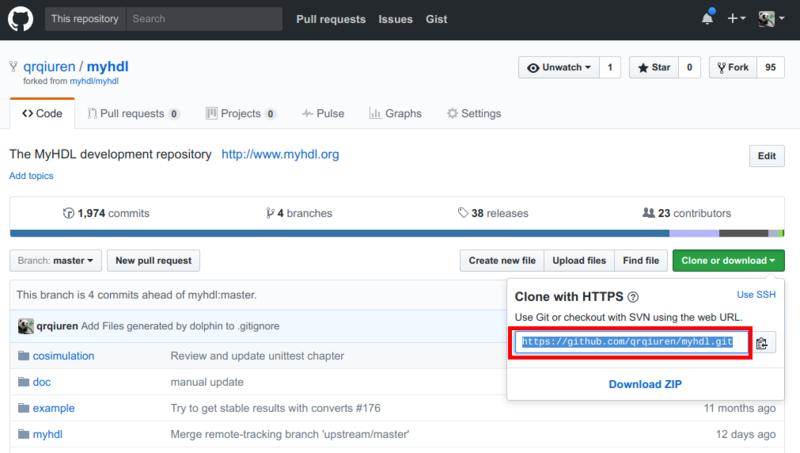
Task: Focus the repository search field
Action: click(204, 19)
